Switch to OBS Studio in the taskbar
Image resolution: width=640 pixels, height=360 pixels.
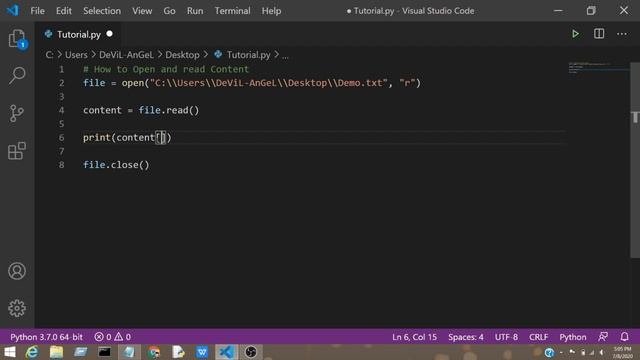pyautogui.click(x=251, y=352)
